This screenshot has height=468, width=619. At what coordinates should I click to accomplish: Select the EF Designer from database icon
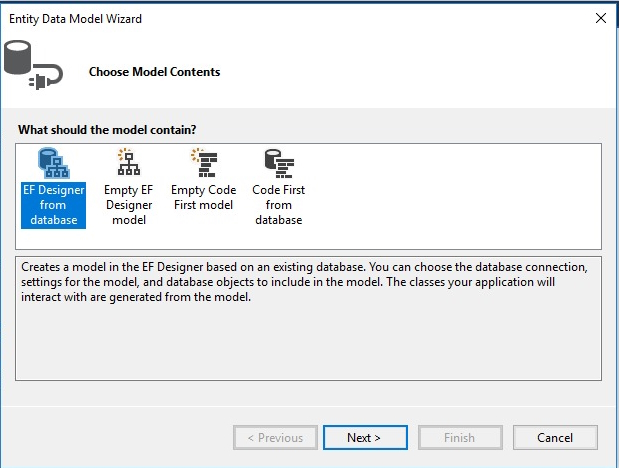click(x=53, y=163)
